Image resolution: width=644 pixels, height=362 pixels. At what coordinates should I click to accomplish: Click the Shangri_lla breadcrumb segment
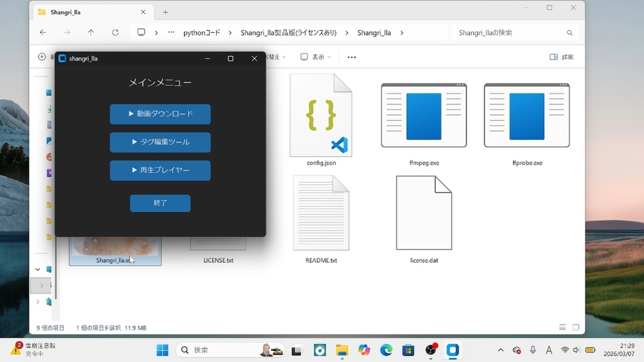pos(374,33)
